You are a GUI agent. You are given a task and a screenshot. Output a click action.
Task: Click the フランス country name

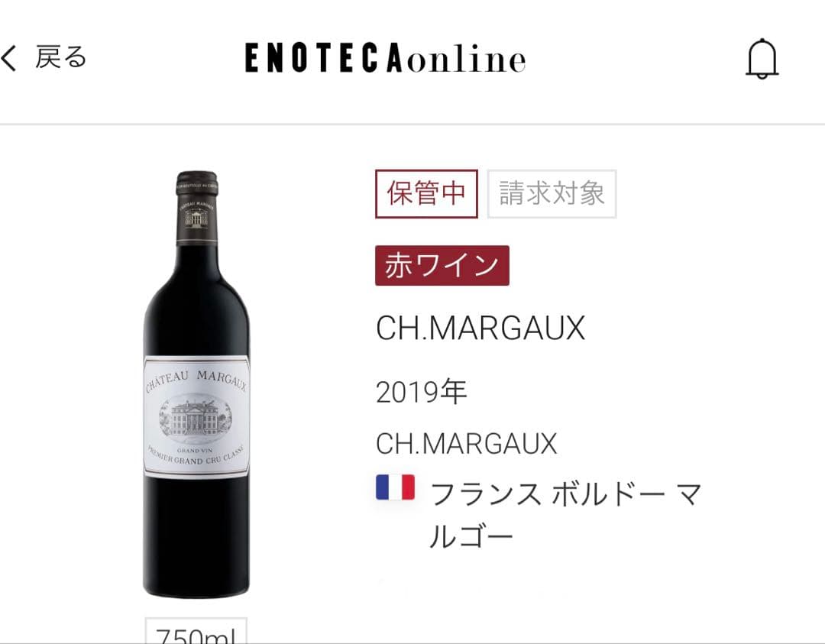point(485,494)
